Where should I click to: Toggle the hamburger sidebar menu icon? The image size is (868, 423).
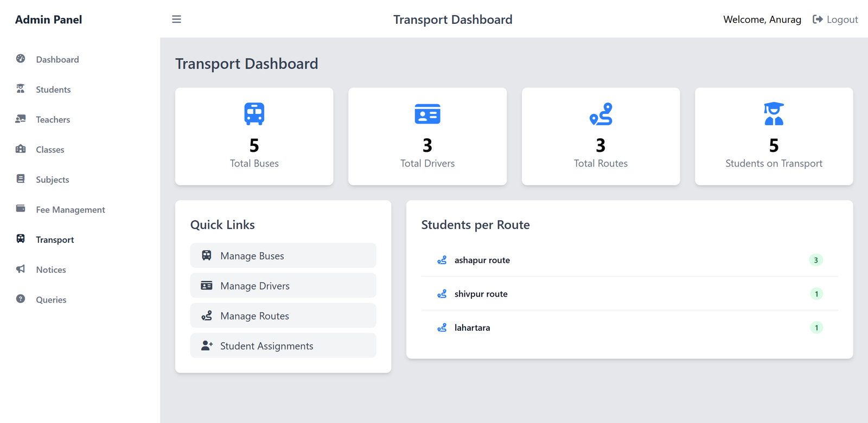(x=176, y=20)
